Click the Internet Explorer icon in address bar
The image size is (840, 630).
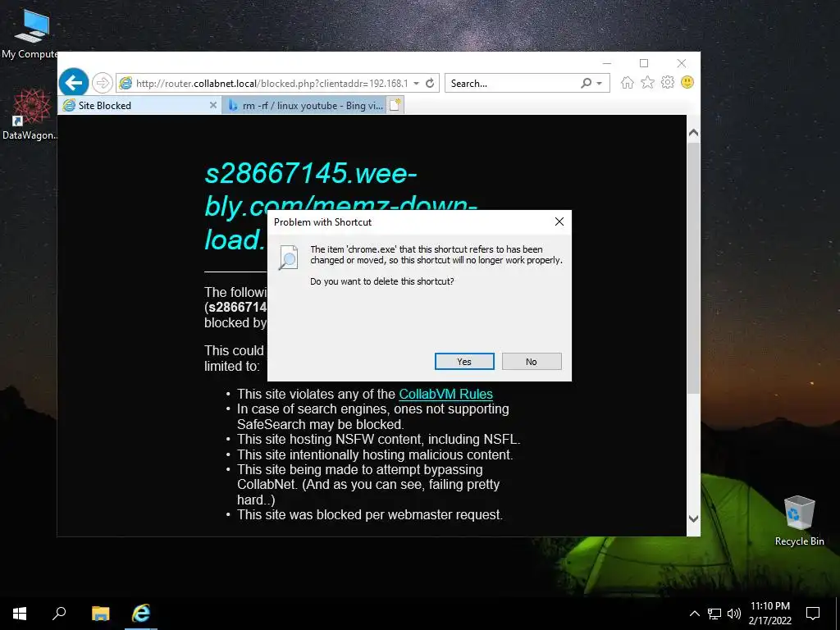126,83
